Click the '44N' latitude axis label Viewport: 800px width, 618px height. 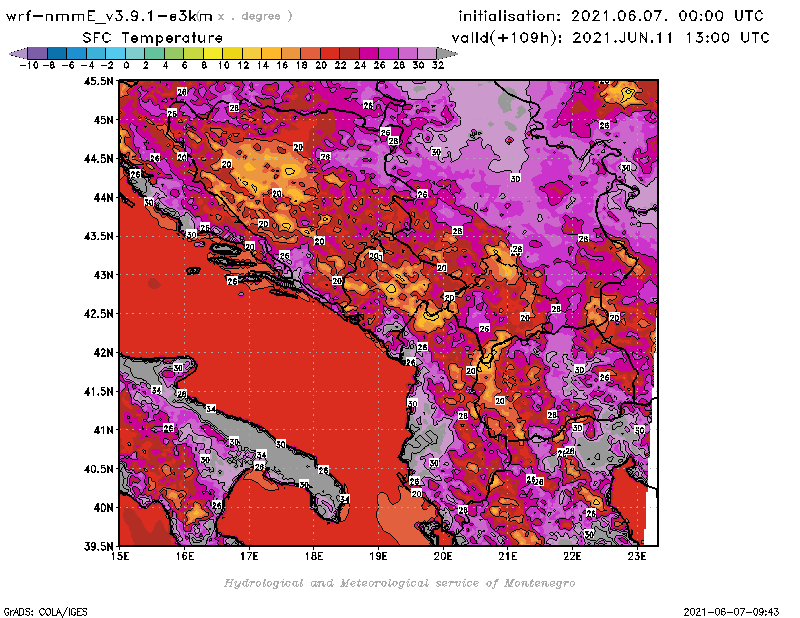coord(103,197)
